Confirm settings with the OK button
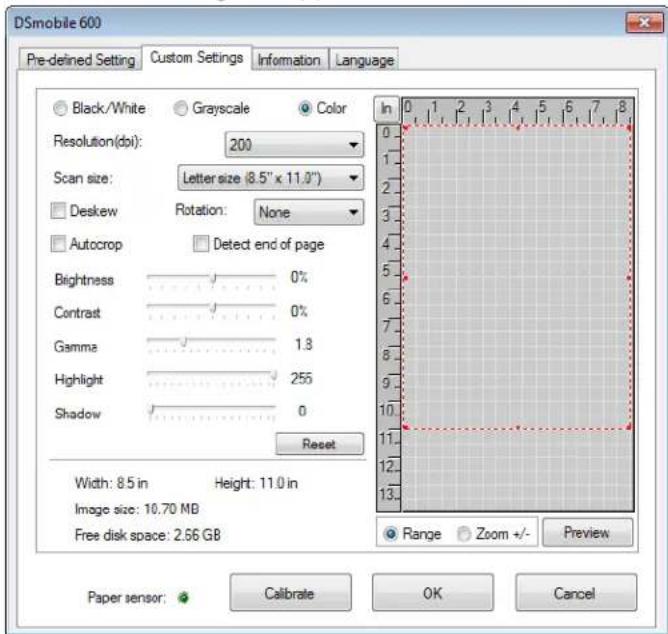Image resolution: width=668 pixels, height=634 pixels. pyautogui.click(x=433, y=593)
